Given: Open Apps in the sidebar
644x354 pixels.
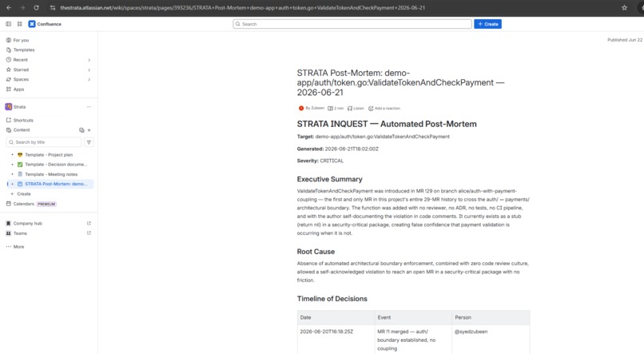Looking at the screenshot, I should (x=18, y=89).
